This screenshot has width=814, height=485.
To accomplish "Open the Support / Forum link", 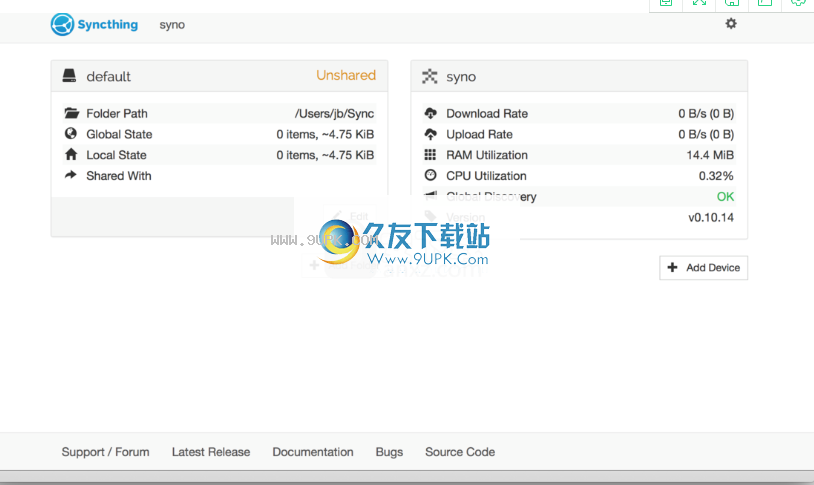I will pos(105,452).
